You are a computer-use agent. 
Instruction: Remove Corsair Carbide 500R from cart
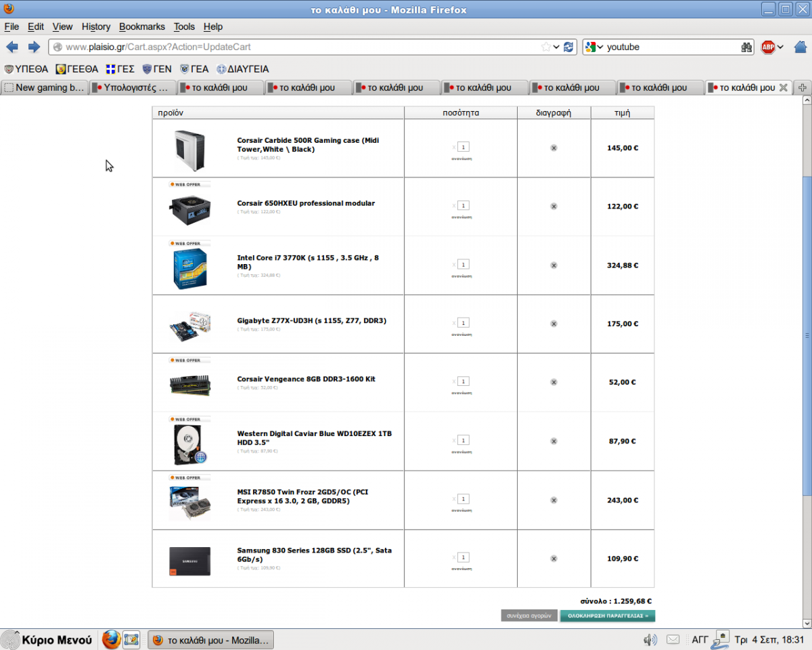554,148
